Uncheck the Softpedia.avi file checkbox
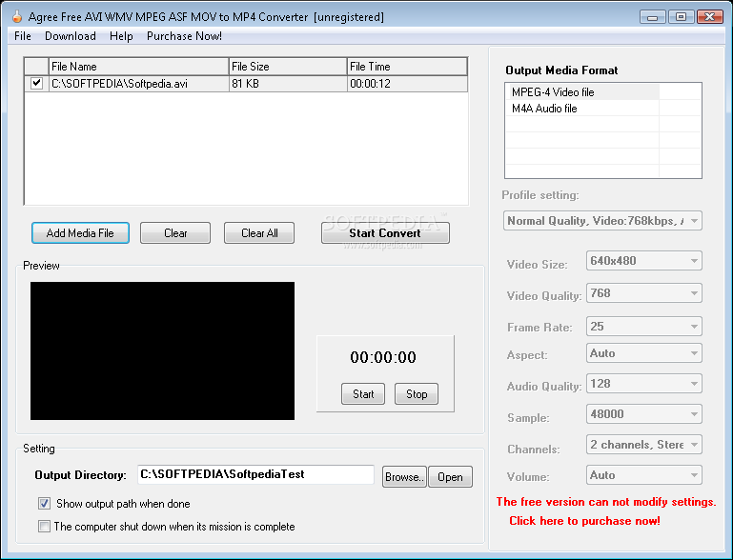Viewport: 733px width, 560px height. coord(36,83)
